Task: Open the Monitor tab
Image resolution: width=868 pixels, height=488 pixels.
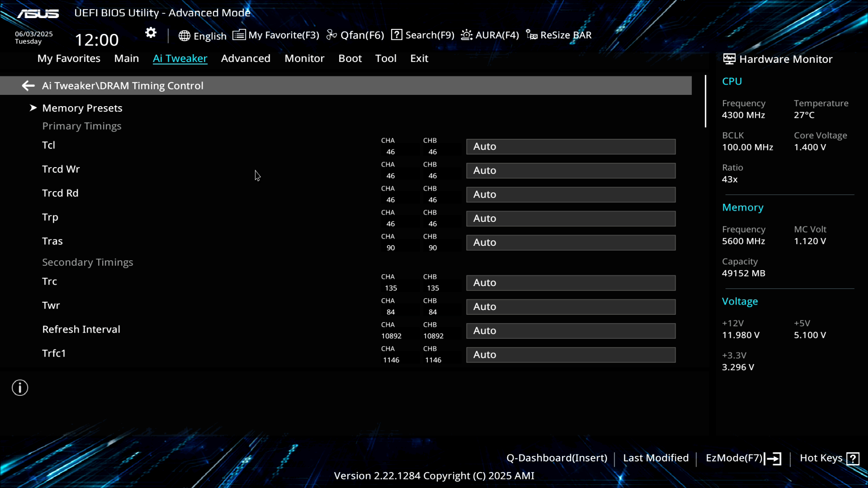Action: [x=304, y=58]
